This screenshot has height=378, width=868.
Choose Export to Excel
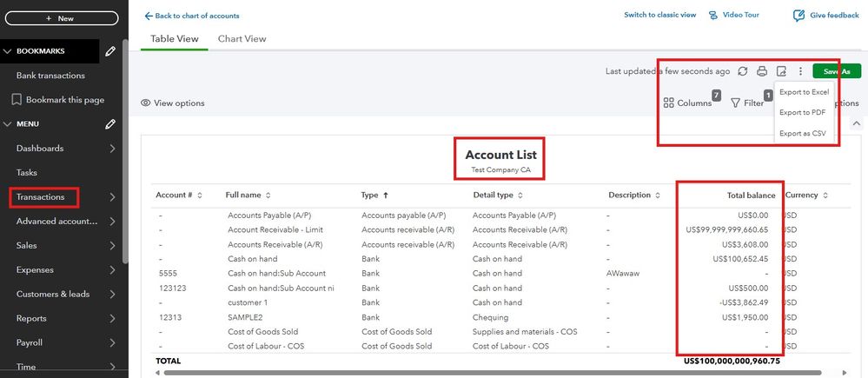(804, 92)
